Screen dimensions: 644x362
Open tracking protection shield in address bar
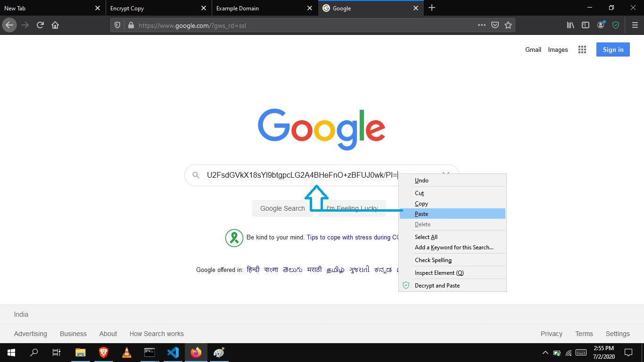tap(117, 25)
